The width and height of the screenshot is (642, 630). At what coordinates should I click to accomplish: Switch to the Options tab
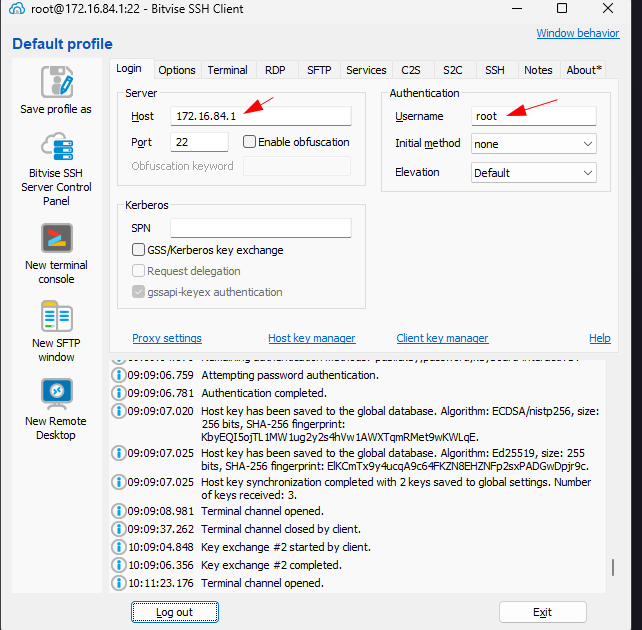[177, 70]
